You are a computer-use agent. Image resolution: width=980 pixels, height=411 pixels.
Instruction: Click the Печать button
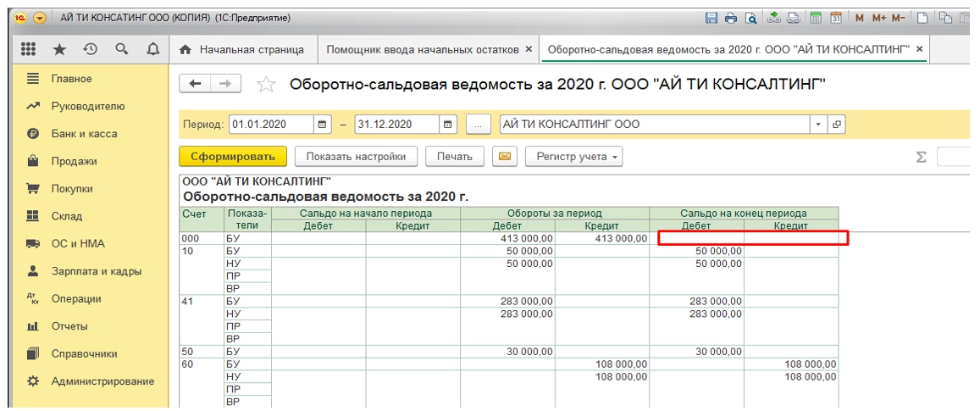pyautogui.click(x=454, y=157)
